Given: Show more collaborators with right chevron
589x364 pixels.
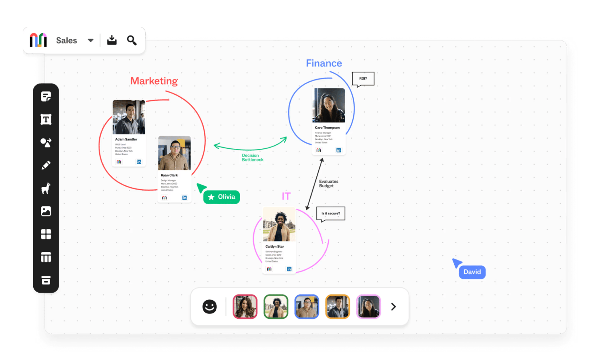Looking at the screenshot, I should (393, 307).
